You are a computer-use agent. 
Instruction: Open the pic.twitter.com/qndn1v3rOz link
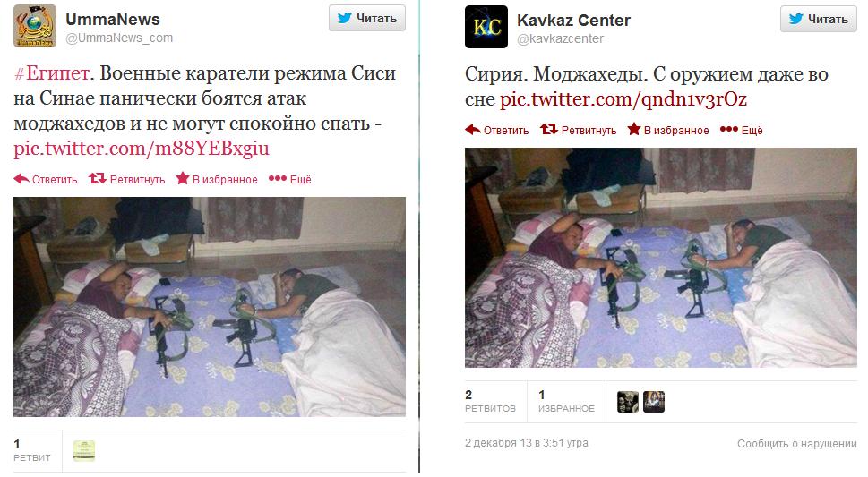pos(623,99)
